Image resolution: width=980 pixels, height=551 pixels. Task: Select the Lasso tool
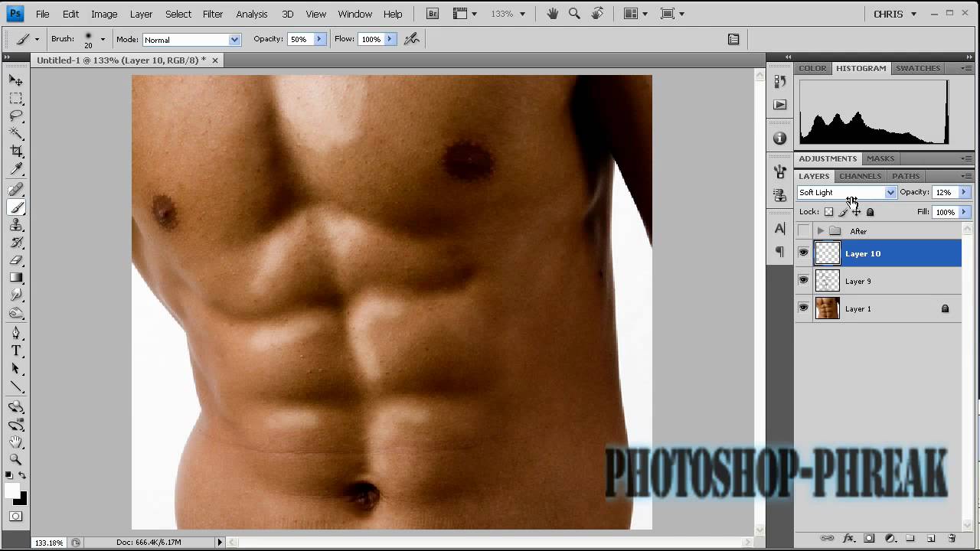point(16,116)
